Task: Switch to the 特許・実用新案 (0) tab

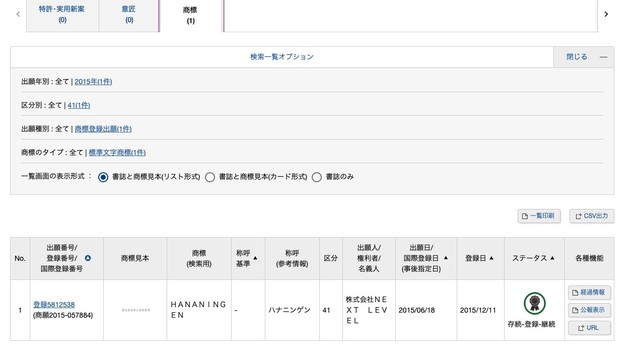Action: coord(62,14)
